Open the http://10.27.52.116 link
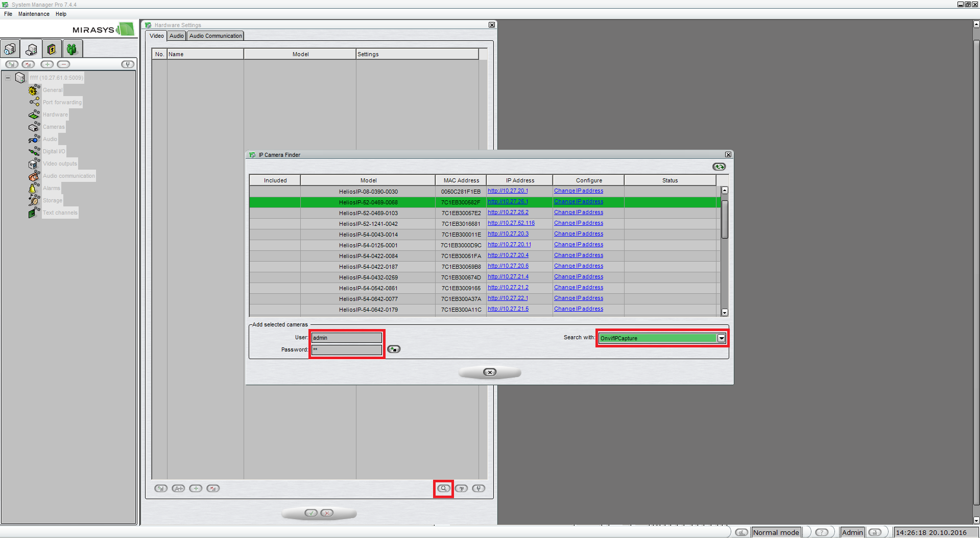This screenshot has height=538, width=980. pyautogui.click(x=511, y=223)
